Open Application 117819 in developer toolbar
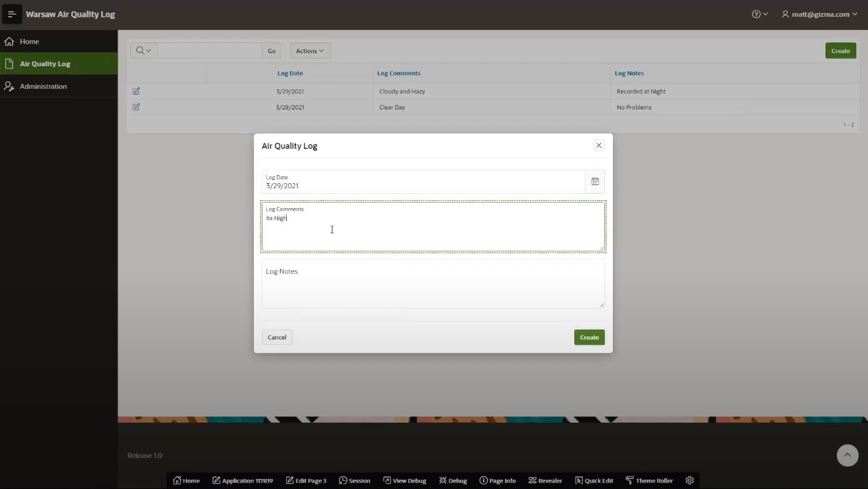The width and height of the screenshot is (868, 489). [x=242, y=480]
